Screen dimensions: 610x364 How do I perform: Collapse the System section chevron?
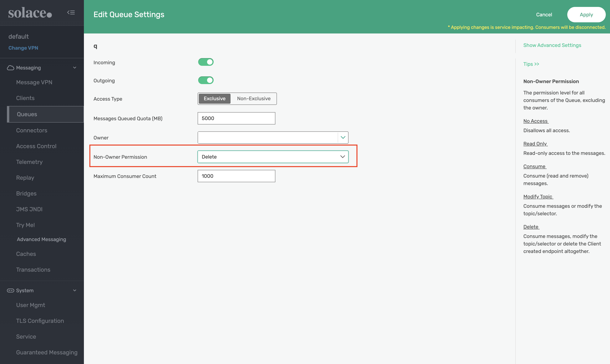(75, 291)
